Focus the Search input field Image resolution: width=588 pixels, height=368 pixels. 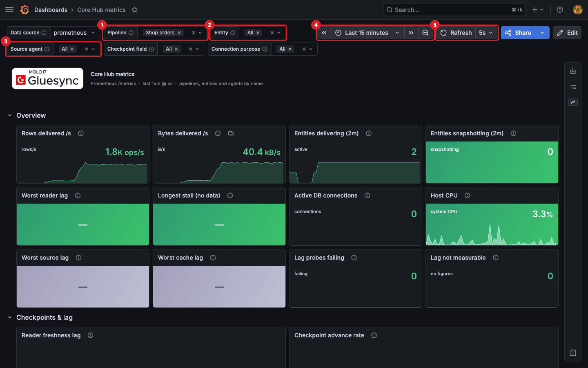click(454, 10)
